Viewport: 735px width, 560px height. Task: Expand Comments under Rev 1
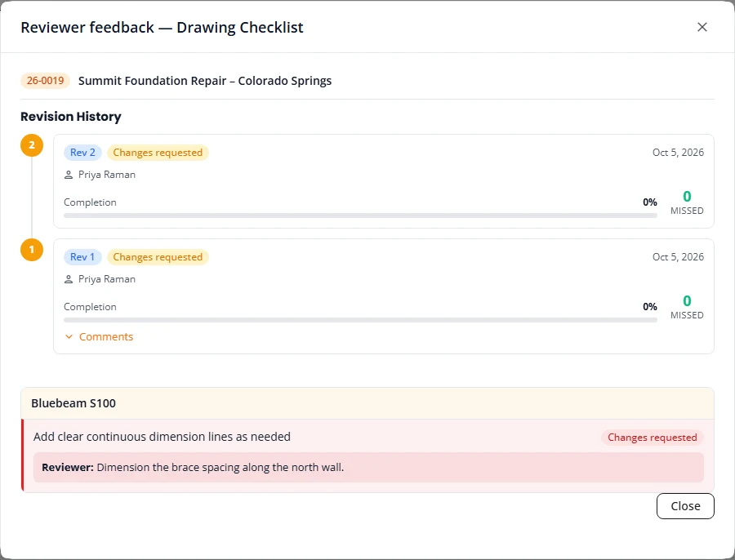[x=99, y=336]
